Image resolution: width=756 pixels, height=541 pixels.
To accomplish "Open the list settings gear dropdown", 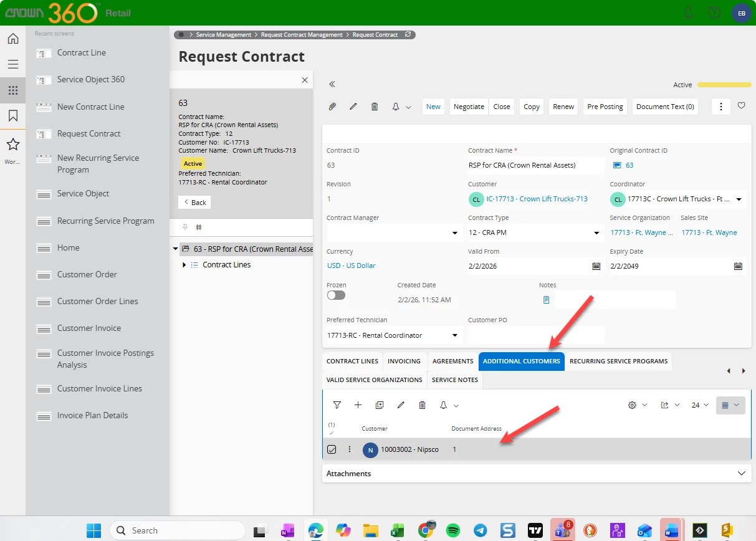I will (638, 405).
